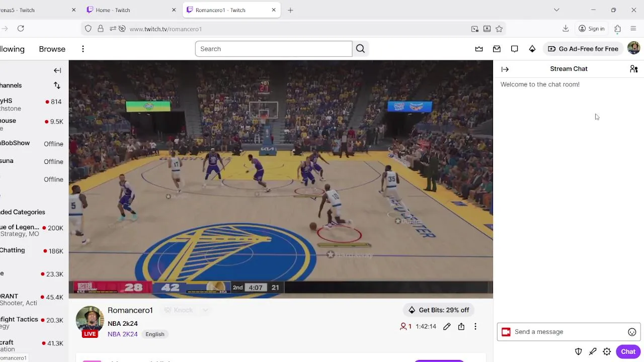Screen dimensions: 644x362
Task: Click the stream chat header title
Action: 569,69
